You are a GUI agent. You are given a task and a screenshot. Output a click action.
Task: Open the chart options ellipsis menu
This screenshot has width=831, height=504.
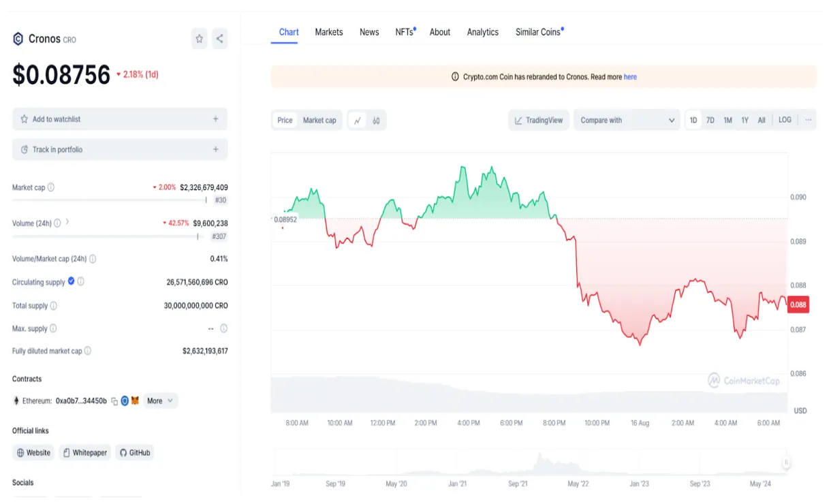coord(809,120)
